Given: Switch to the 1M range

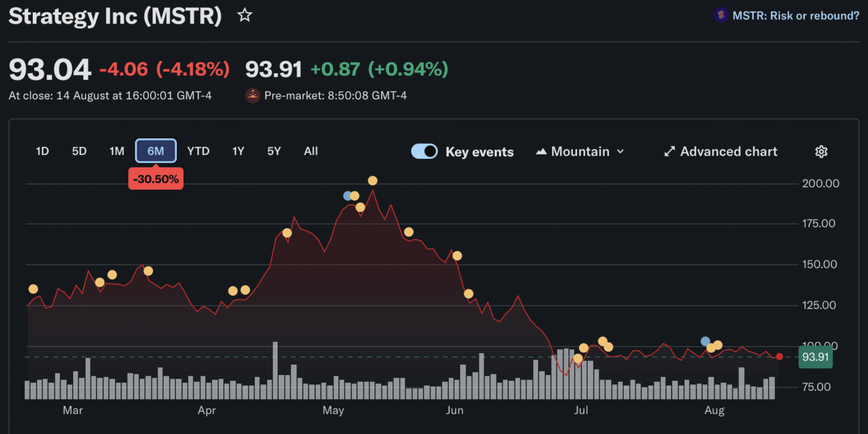Looking at the screenshot, I should click(x=117, y=151).
